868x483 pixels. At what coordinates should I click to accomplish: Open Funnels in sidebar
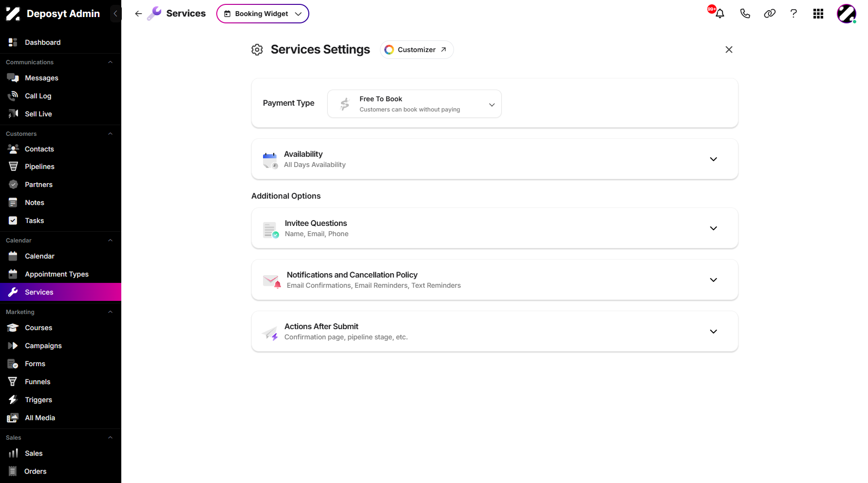tap(60, 382)
